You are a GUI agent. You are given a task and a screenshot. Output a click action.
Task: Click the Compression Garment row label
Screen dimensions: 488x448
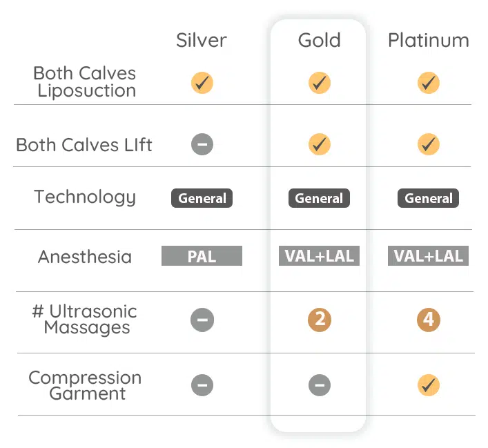85,386
